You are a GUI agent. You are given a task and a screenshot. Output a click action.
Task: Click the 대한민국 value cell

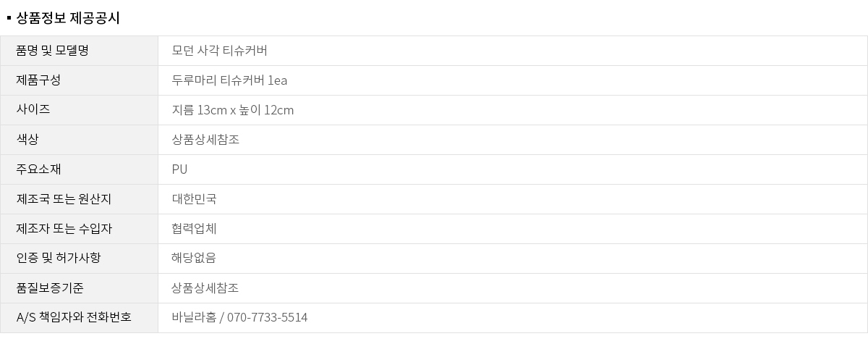(x=194, y=199)
